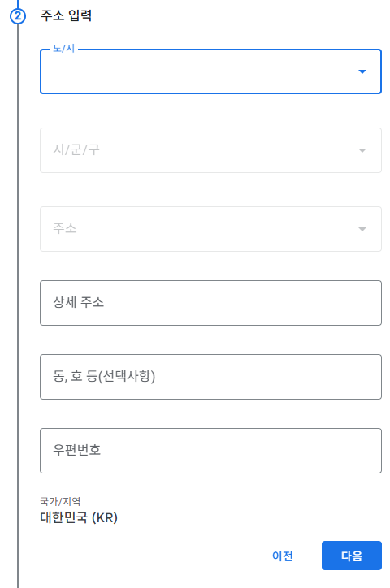
Task: Click the 시/군/구 placeholder text
Action: (x=76, y=149)
